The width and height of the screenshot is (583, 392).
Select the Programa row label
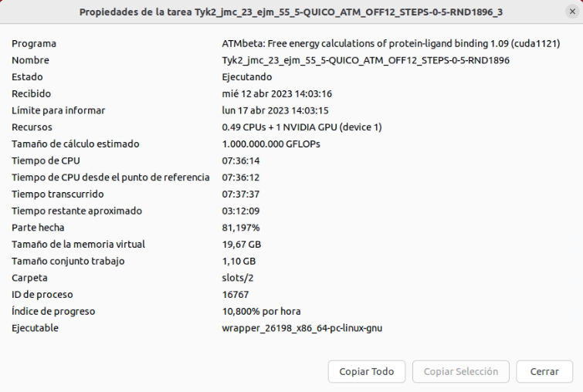coord(34,43)
